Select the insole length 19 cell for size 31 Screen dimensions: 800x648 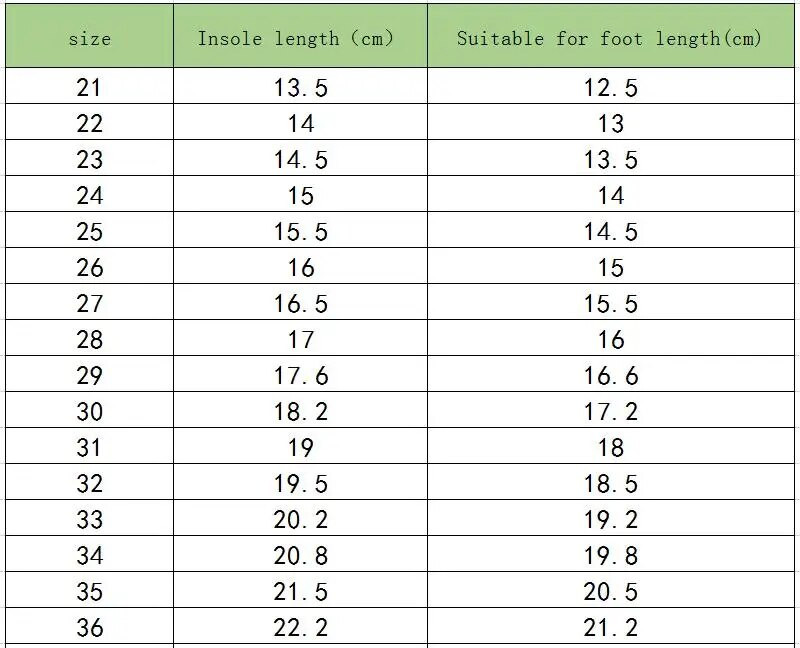(x=300, y=448)
